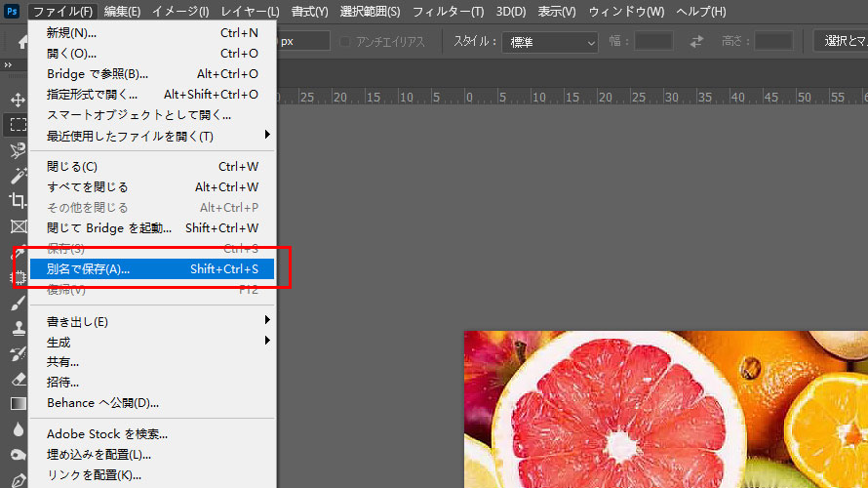This screenshot has height=488, width=868.
Task: Expand the 生成 submenu arrow
Action: point(267,340)
